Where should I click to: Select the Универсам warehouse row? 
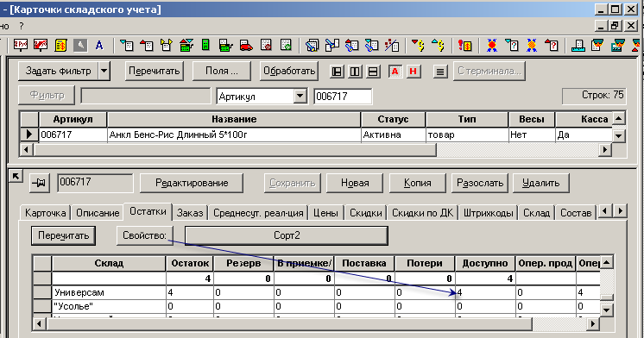pyautogui.click(x=316, y=292)
